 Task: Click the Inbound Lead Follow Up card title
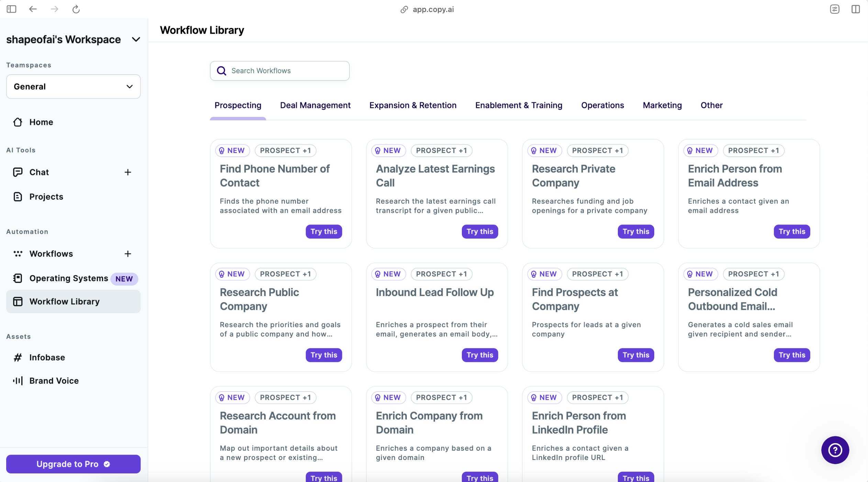point(435,292)
